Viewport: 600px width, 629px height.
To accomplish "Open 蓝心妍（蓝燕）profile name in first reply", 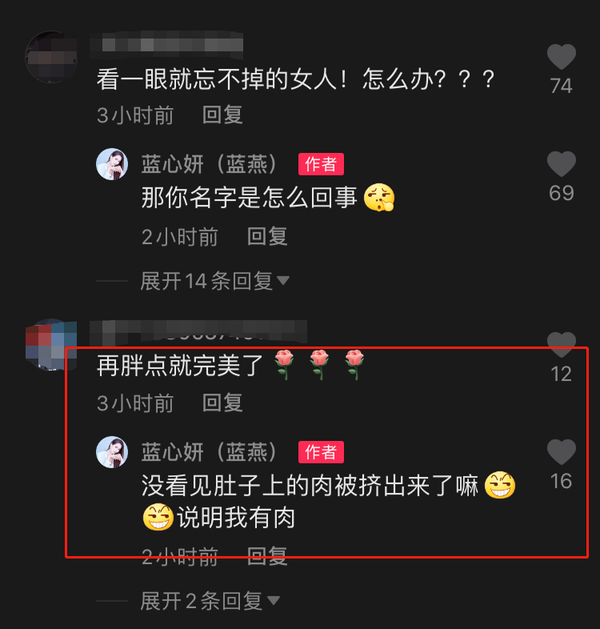I will [209, 164].
